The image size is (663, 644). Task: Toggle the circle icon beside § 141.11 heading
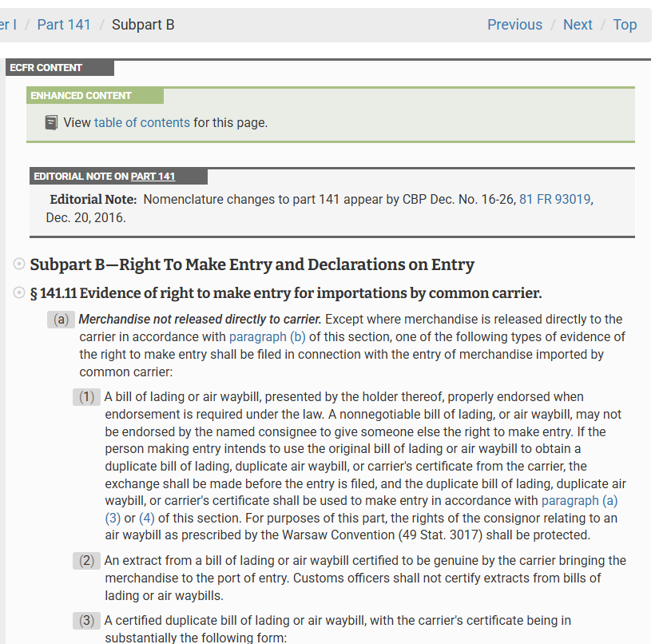19,293
